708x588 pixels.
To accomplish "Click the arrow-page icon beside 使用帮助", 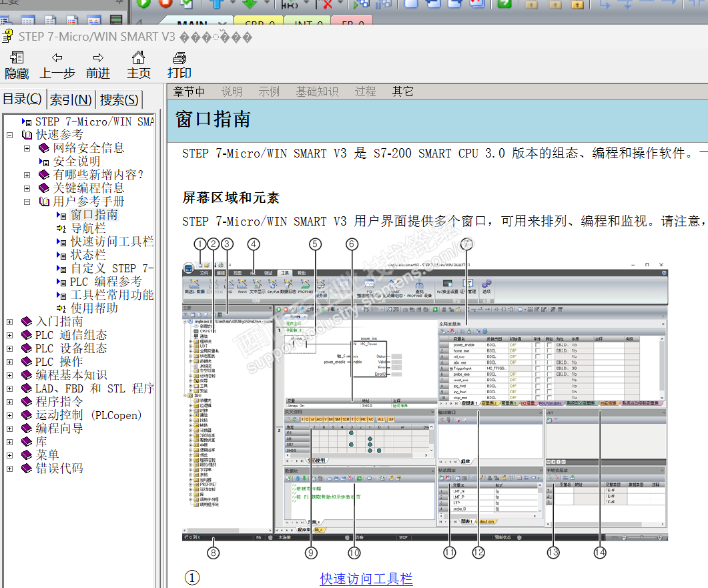I will [61, 308].
